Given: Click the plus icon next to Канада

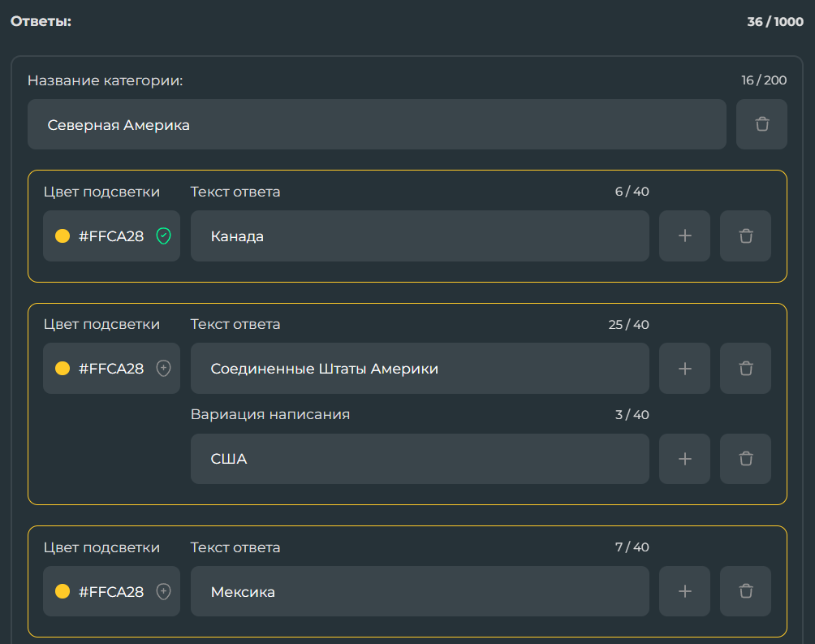Looking at the screenshot, I should click(x=684, y=236).
